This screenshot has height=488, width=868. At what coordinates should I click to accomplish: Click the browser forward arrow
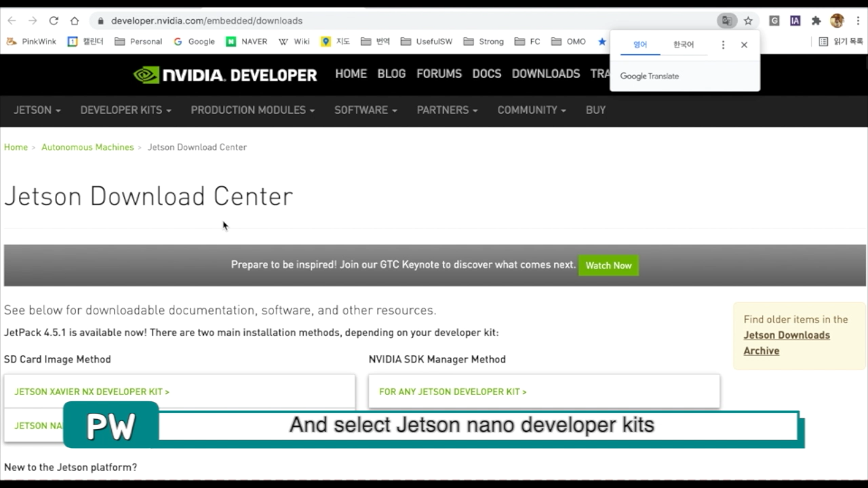point(33,21)
